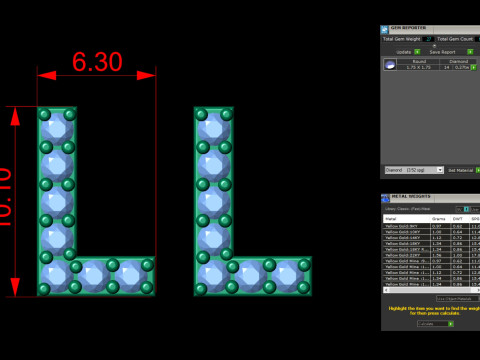
Task: Click the green Update arrow button
Action: 417,52
